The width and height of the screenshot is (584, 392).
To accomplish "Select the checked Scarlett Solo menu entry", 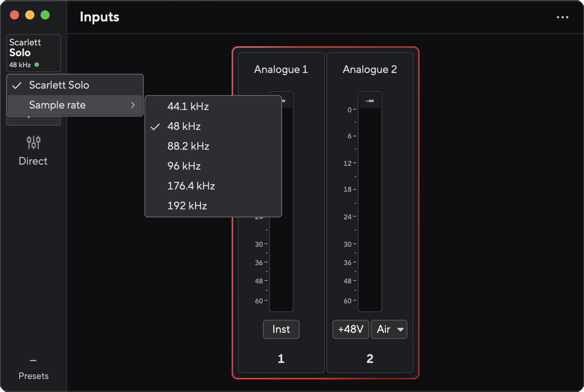I will pos(75,85).
